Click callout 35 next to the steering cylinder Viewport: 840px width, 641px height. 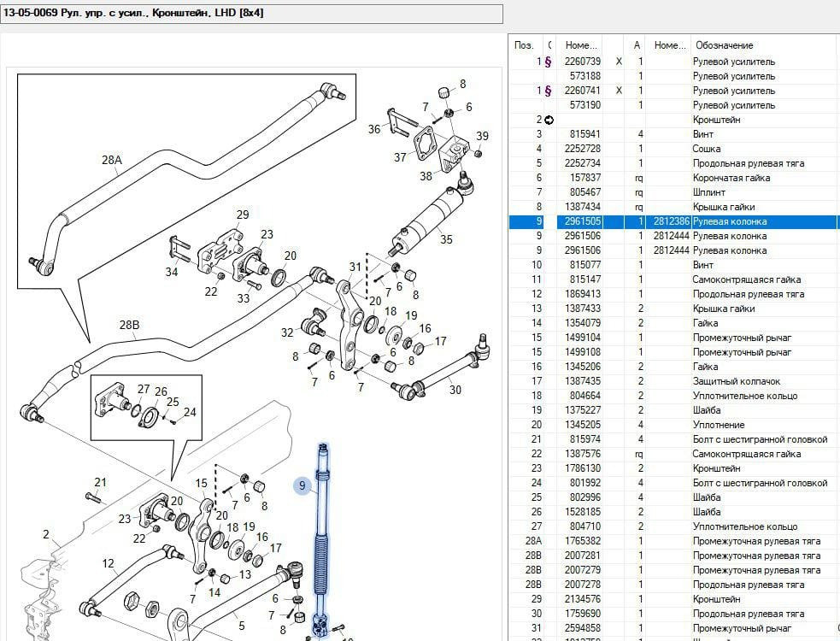click(446, 239)
